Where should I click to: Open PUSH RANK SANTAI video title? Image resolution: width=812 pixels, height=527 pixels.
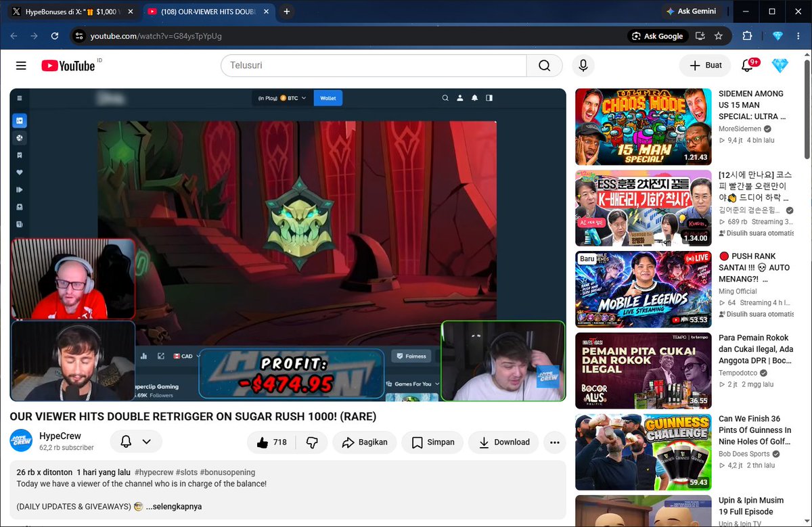coord(754,267)
